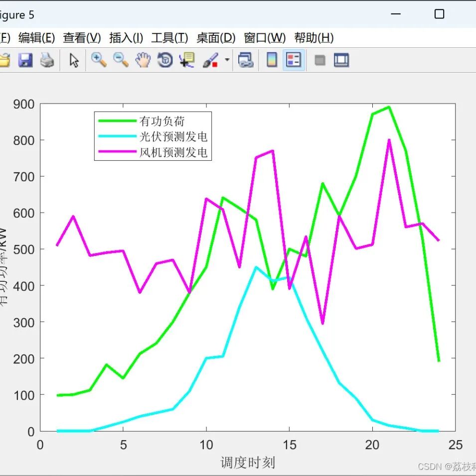Open the 窗口(W) menu
The image size is (476, 476).
tap(265, 38)
